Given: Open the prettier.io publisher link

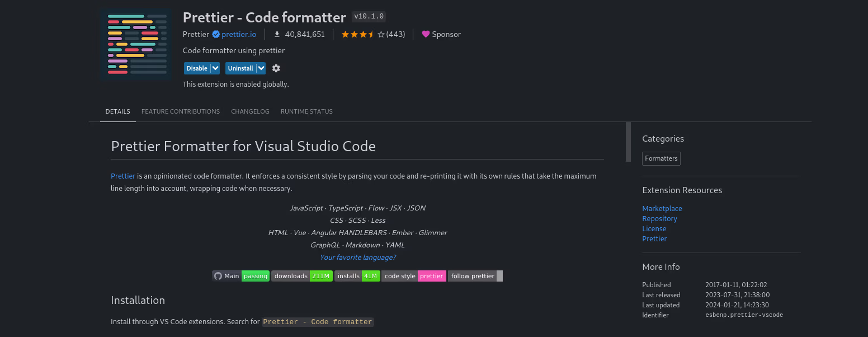Looking at the screenshot, I should click(x=239, y=34).
